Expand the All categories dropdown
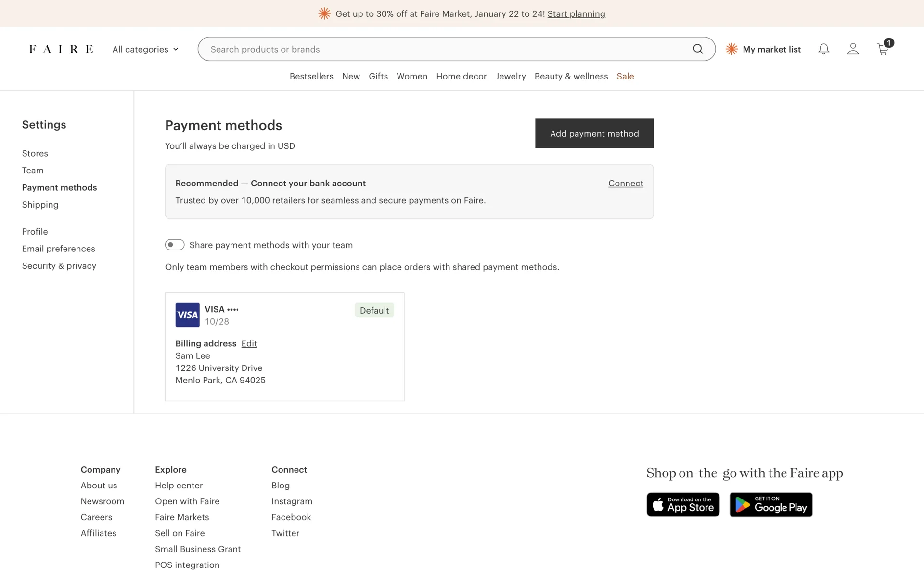924x578 pixels. [145, 49]
